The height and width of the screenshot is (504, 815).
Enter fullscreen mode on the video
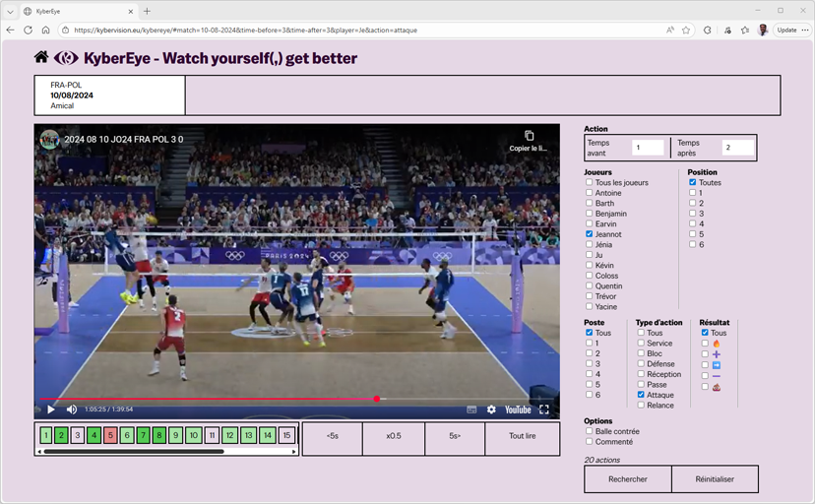coord(543,409)
